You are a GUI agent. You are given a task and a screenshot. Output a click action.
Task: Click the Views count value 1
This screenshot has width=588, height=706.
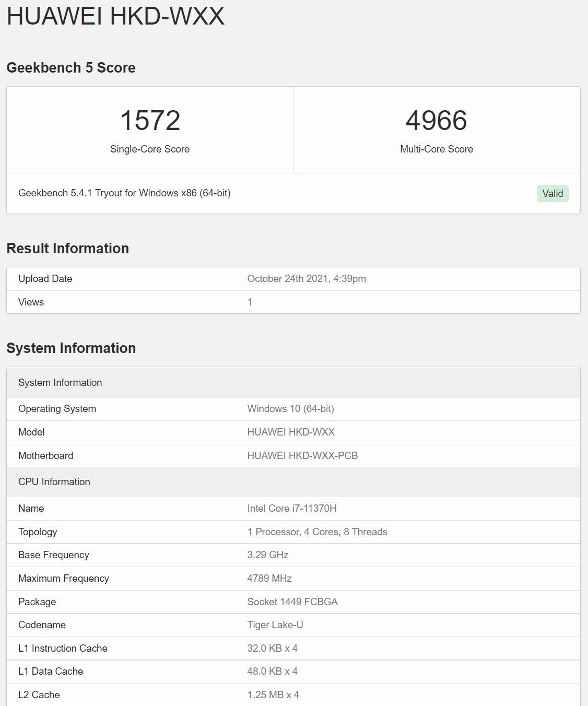[x=250, y=302]
